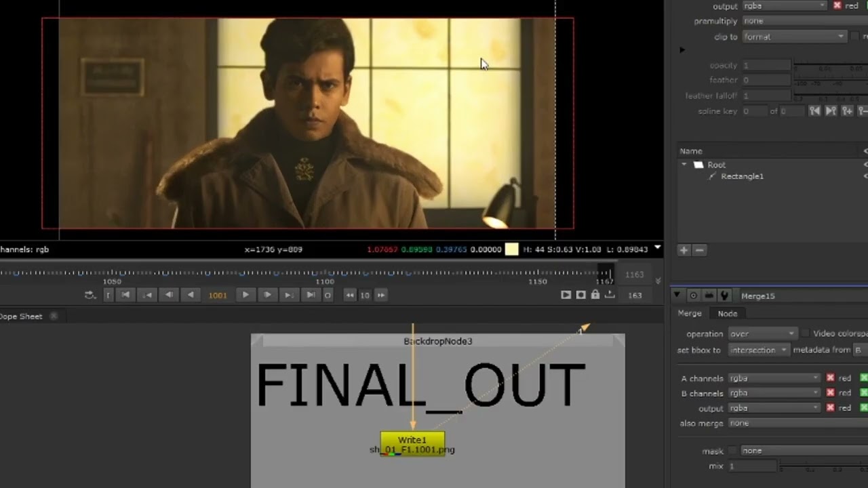Viewport: 868px width, 488px height.
Task: Switch to the Dope Sheet tab
Action: tap(21, 316)
